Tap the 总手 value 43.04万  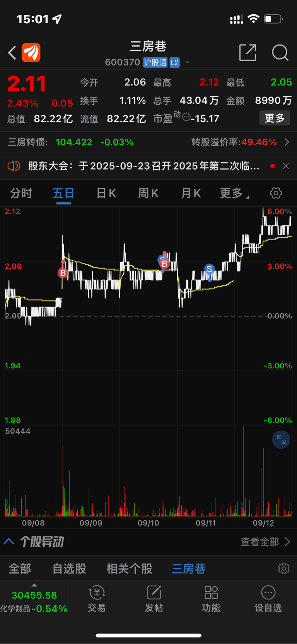coord(199,101)
